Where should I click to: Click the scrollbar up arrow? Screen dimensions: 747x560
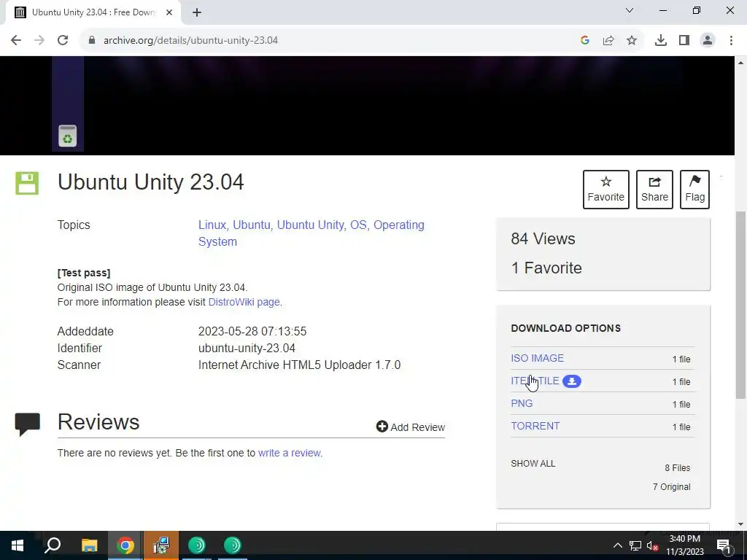point(741,63)
